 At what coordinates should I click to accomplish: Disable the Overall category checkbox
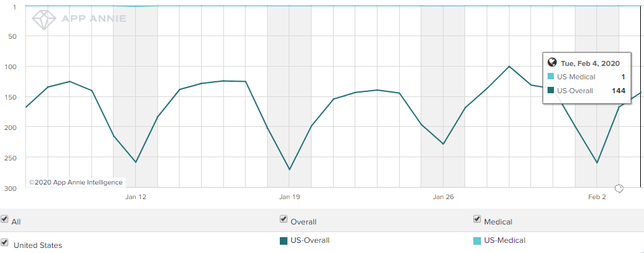[x=284, y=219]
